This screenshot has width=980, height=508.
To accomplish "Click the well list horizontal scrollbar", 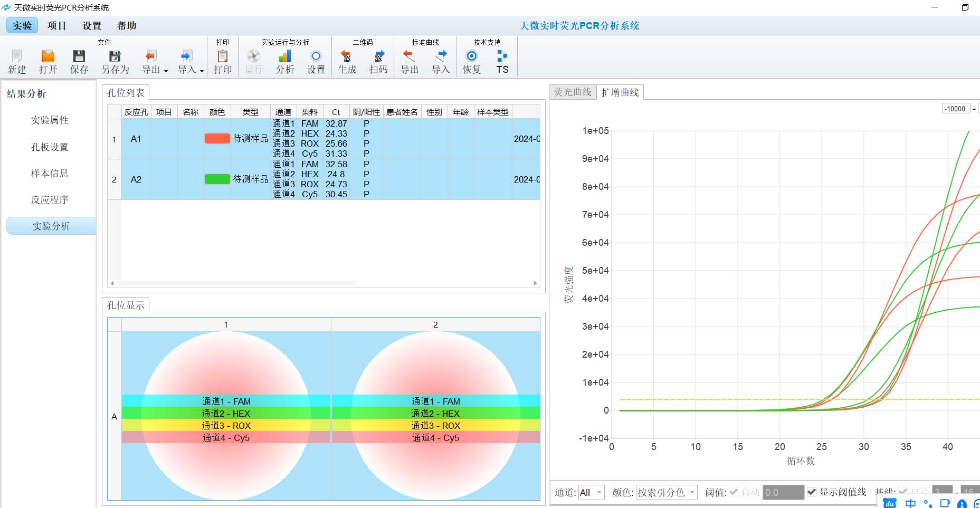I will 236,283.
